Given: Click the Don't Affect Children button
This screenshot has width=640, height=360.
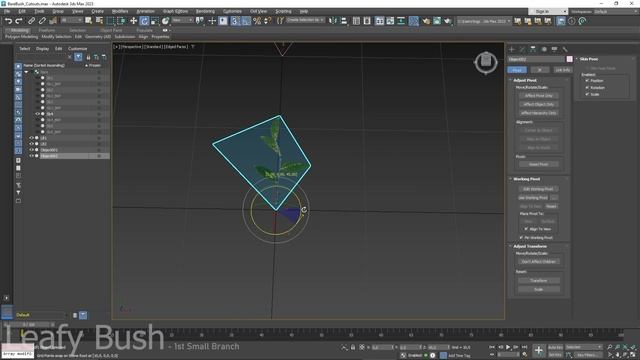Looking at the screenshot, I should pyautogui.click(x=538, y=262).
